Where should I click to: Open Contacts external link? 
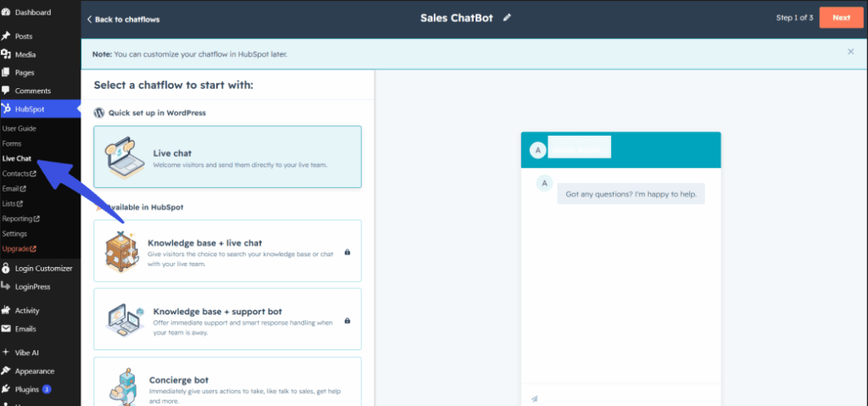click(x=19, y=174)
